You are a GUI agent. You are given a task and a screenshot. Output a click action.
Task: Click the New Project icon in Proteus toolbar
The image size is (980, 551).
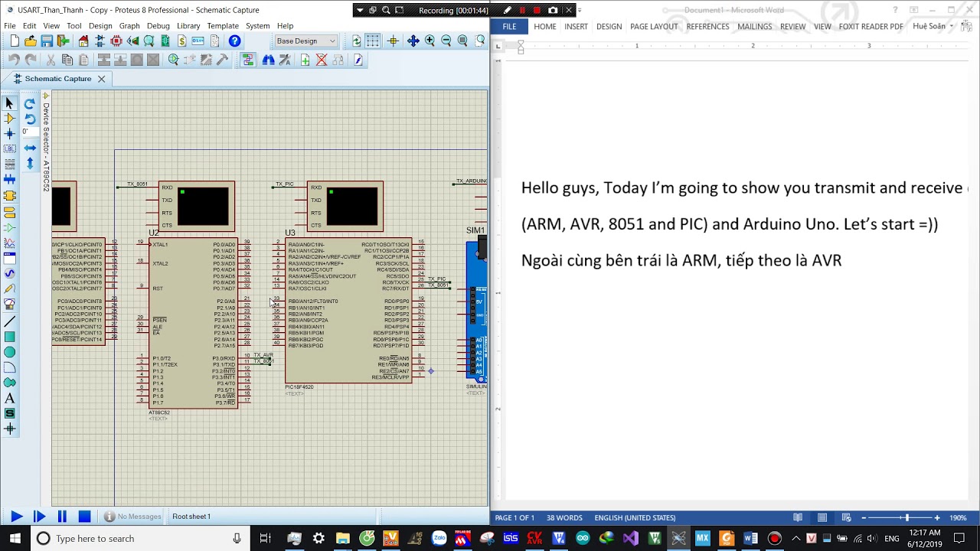coord(15,41)
